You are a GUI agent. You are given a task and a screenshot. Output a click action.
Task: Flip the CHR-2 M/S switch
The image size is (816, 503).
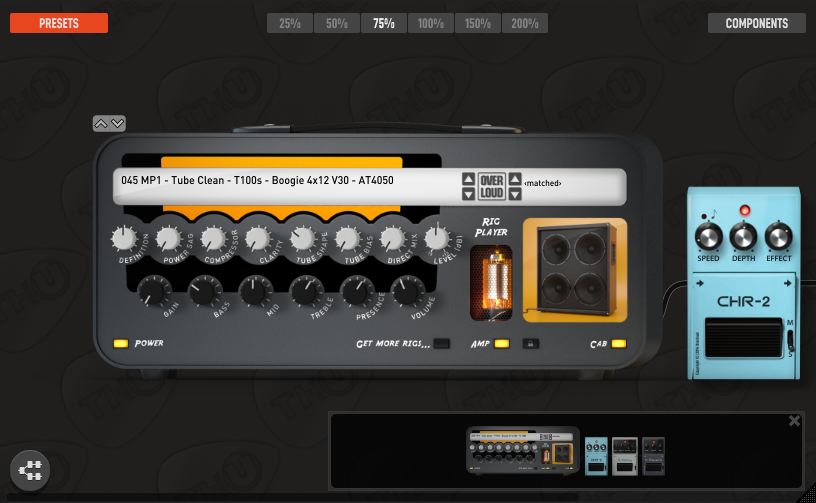pos(790,339)
